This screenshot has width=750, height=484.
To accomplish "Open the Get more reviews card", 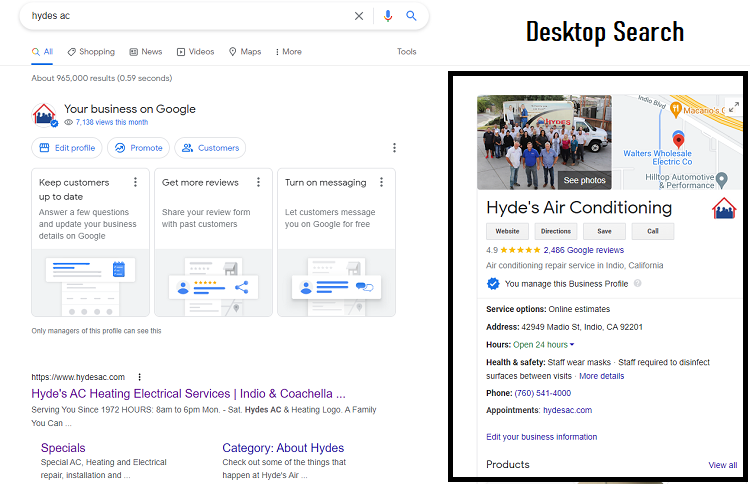I will 213,242.
